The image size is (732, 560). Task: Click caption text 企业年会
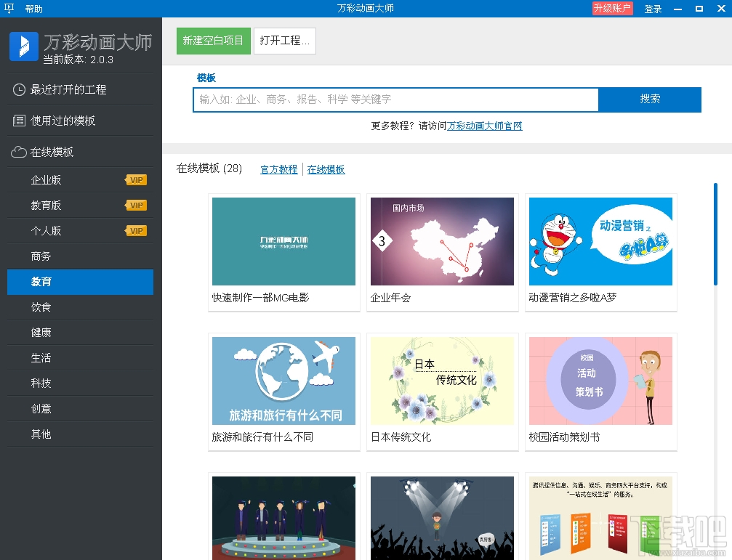pyautogui.click(x=390, y=298)
